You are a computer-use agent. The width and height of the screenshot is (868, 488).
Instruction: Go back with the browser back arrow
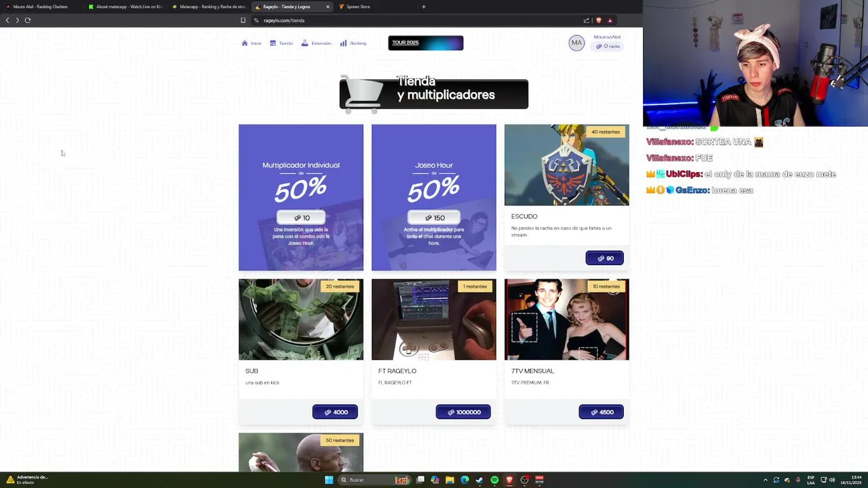coord(7,20)
